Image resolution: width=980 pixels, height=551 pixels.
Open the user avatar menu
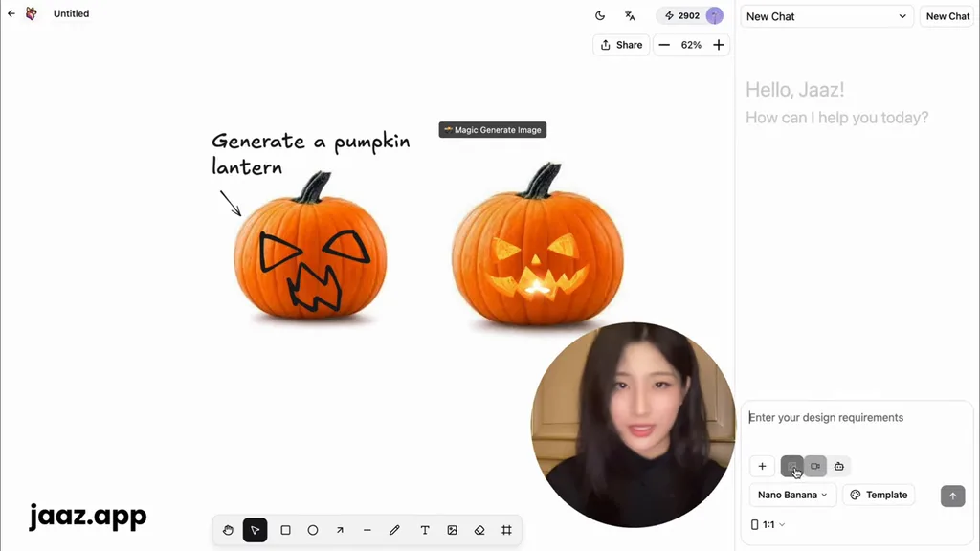[714, 15]
